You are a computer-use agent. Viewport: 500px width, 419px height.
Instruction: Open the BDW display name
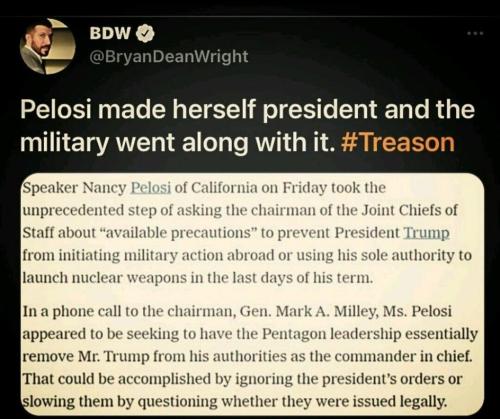coord(111,33)
